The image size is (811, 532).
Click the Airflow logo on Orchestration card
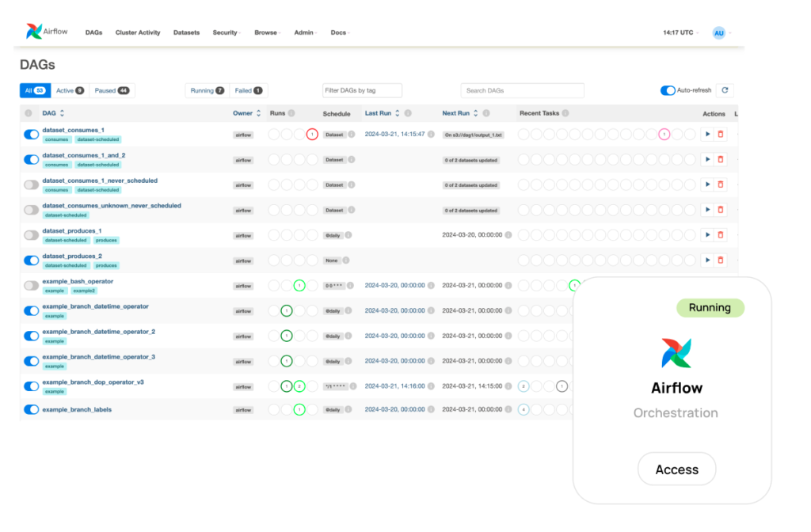[x=676, y=353]
